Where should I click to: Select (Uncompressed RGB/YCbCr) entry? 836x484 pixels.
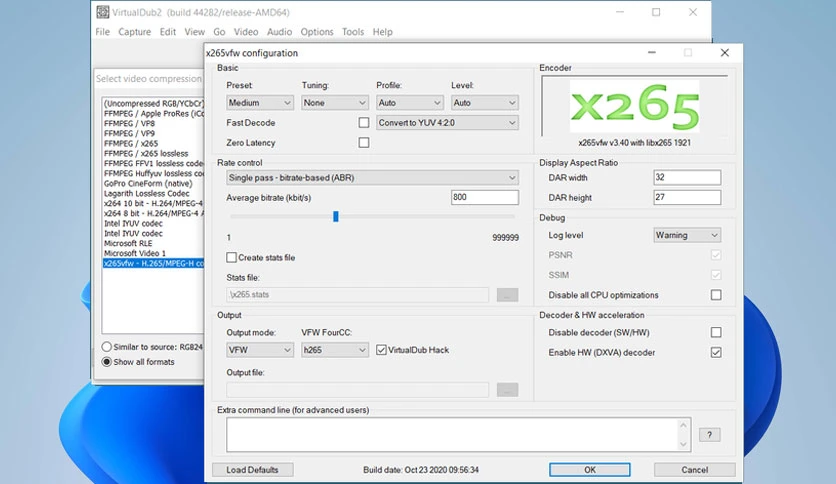(153, 103)
